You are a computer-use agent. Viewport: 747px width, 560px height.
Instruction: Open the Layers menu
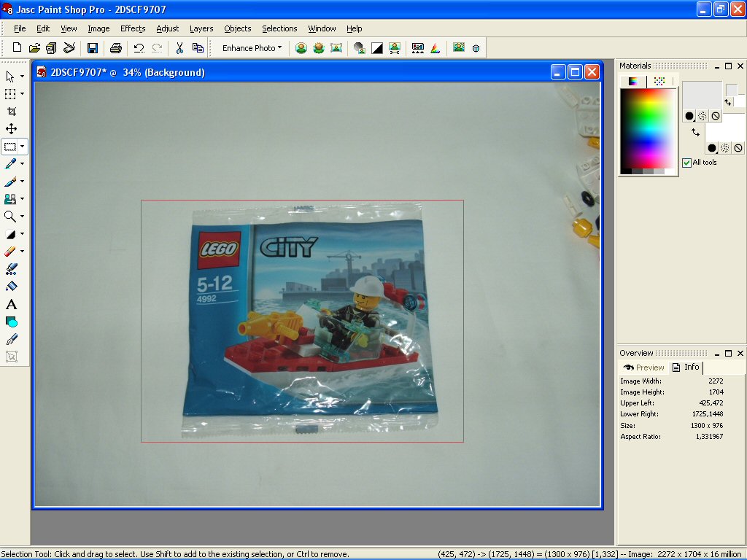coord(201,28)
